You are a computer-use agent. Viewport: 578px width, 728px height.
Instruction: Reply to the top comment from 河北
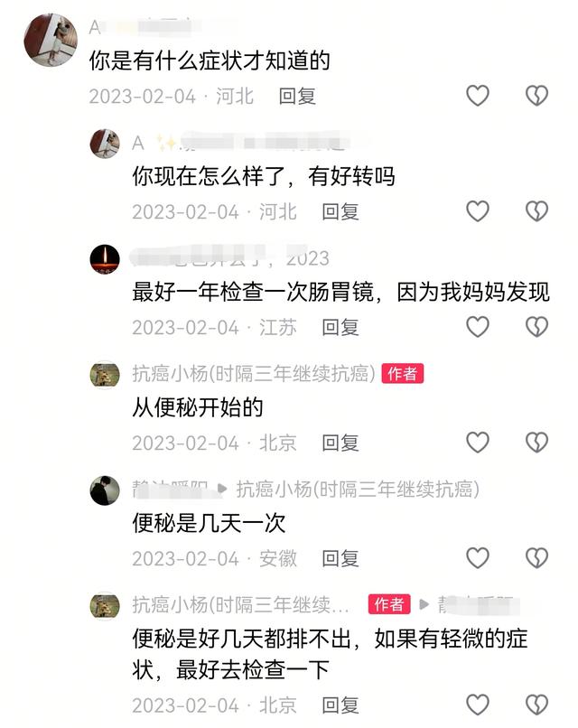(297, 97)
